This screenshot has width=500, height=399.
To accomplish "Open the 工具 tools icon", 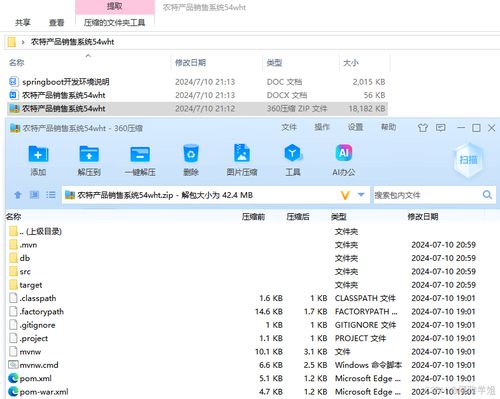I will [293, 160].
